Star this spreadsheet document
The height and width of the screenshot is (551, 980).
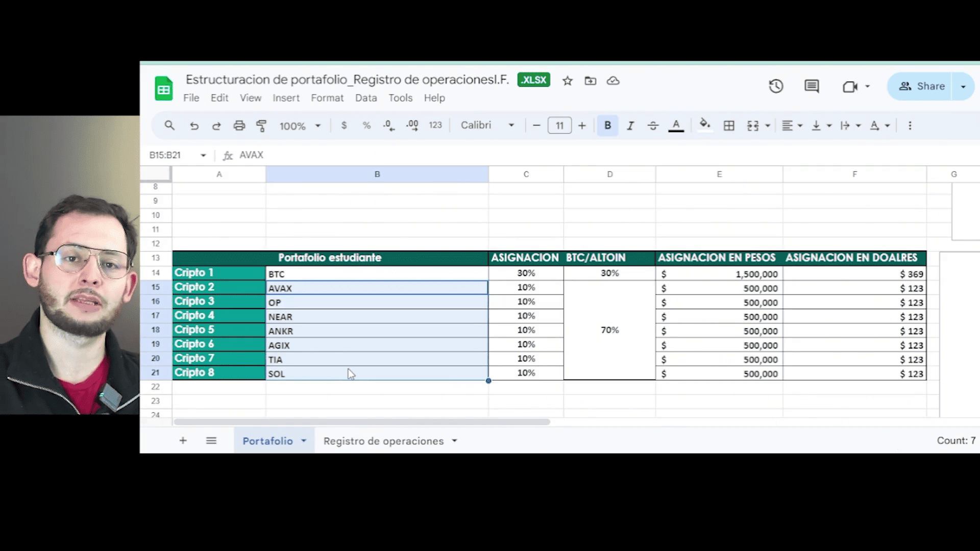coord(567,81)
